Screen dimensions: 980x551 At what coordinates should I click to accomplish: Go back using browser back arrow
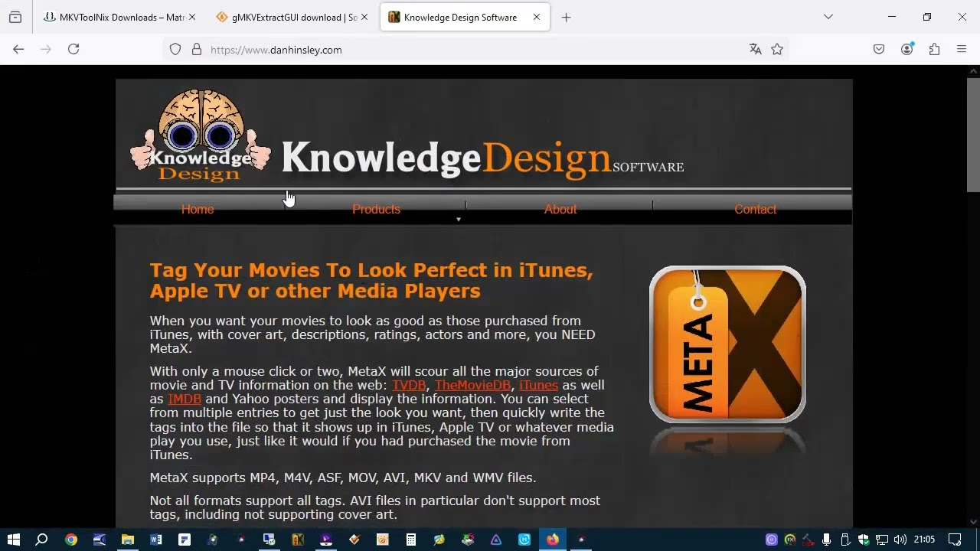coord(18,49)
